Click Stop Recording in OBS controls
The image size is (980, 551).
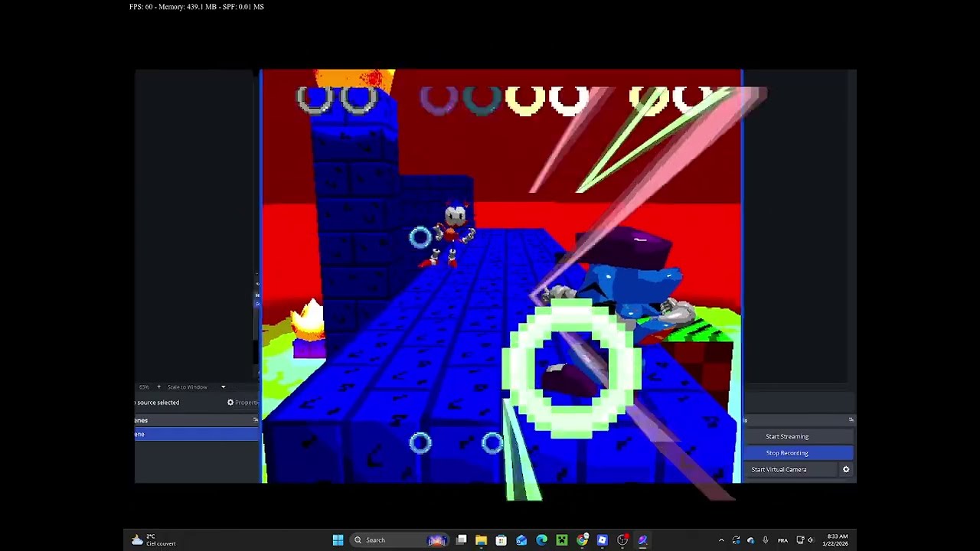799,453
